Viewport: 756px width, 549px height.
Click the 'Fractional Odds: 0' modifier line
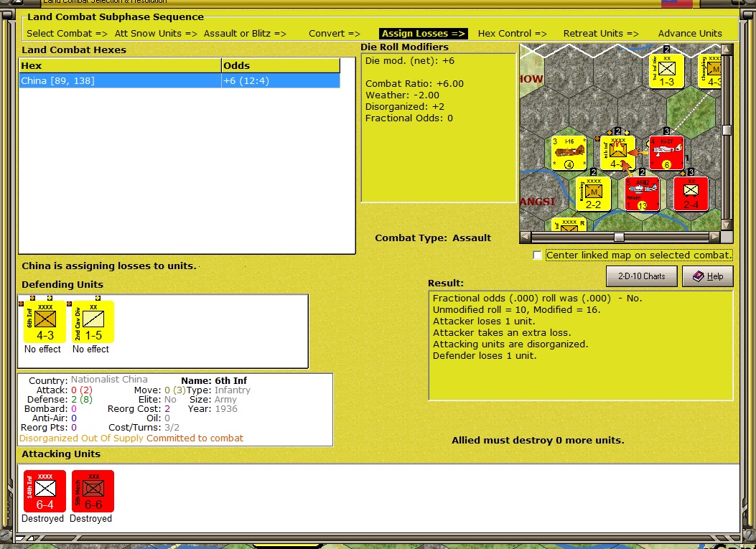pos(409,118)
